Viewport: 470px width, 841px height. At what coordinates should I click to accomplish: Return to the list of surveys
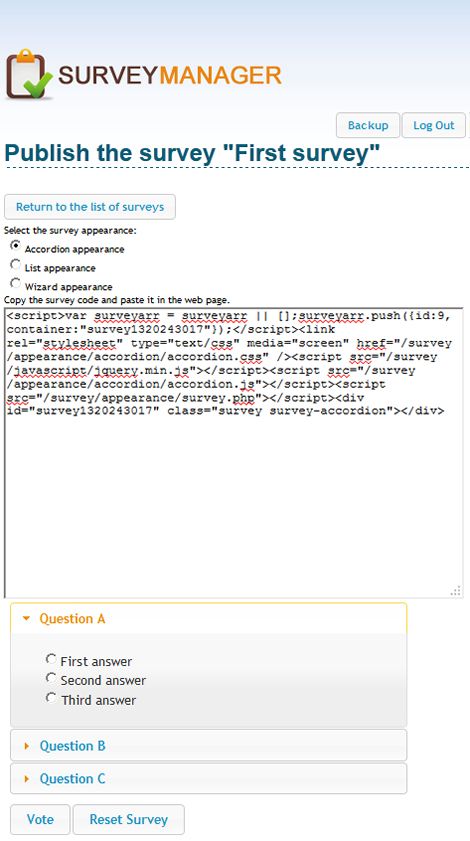click(90, 207)
